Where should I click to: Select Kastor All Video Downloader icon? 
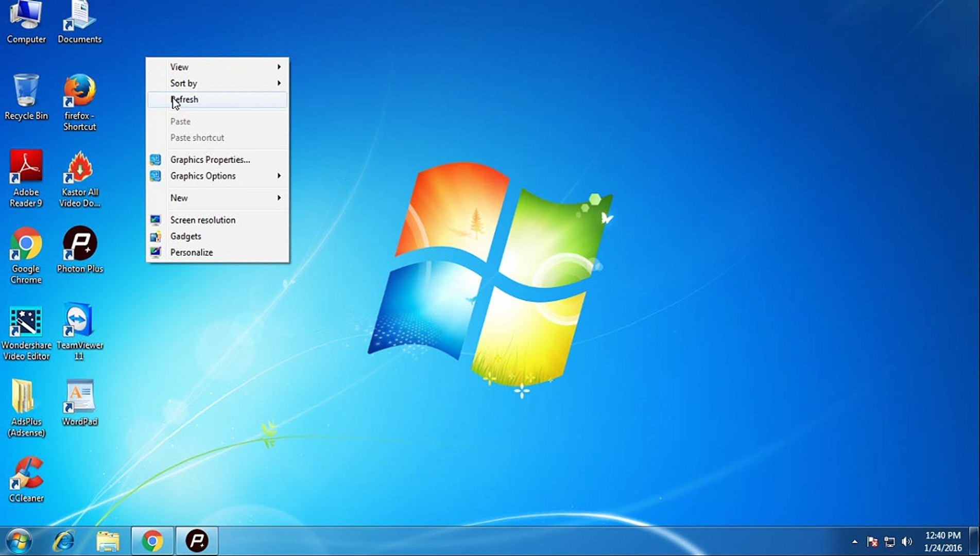tap(79, 179)
